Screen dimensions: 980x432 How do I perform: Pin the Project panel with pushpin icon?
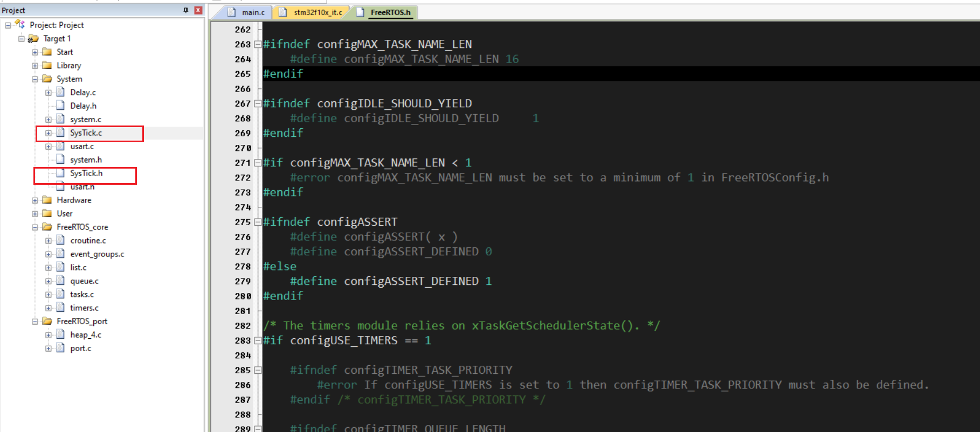(185, 10)
